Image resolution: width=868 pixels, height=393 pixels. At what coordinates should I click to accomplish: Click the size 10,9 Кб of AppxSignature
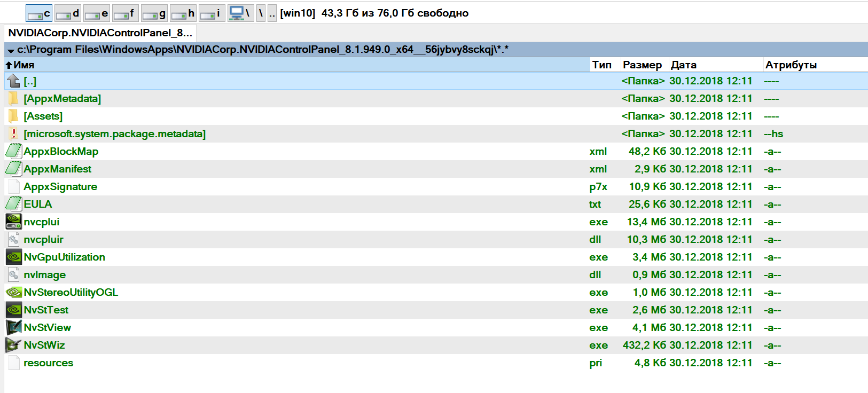(647, 186)
